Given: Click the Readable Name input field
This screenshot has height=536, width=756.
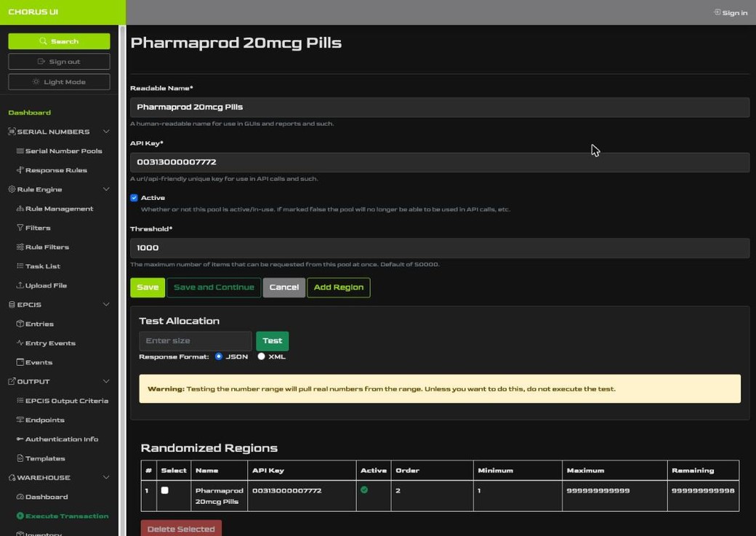Looking at the screenshot, I should click(440, 107).
